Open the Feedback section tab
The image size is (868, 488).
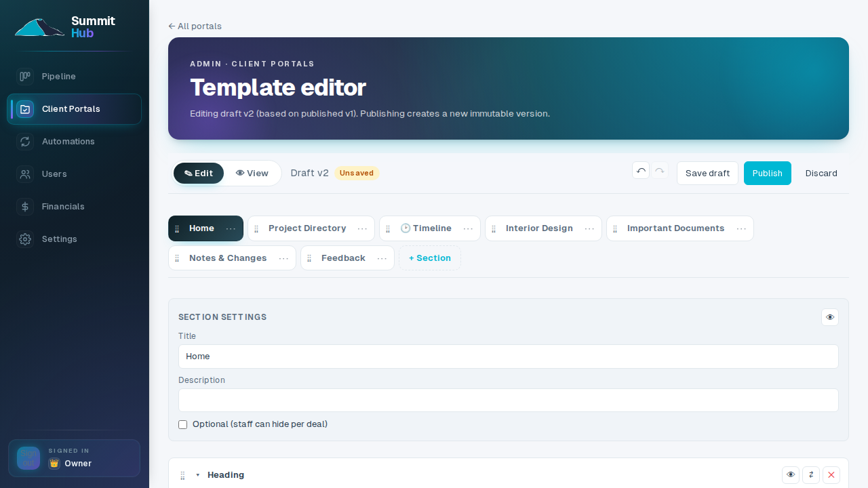(x=343, y=258)
